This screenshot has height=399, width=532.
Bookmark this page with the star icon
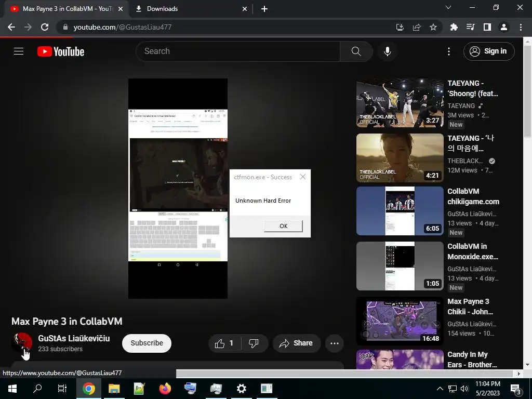point(433,27)
